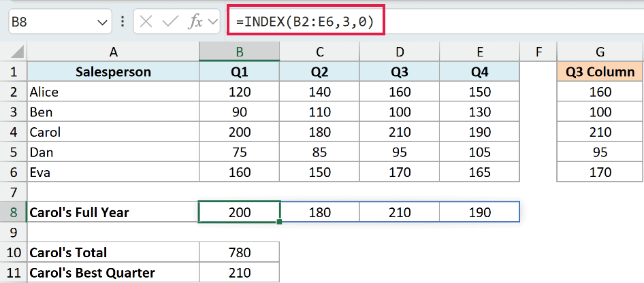Select cell E8 showing 190

click(480, 212)
